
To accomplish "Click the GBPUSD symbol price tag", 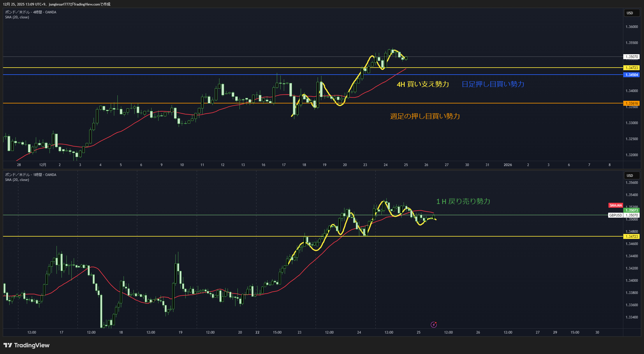I will (x=615, y=215).
